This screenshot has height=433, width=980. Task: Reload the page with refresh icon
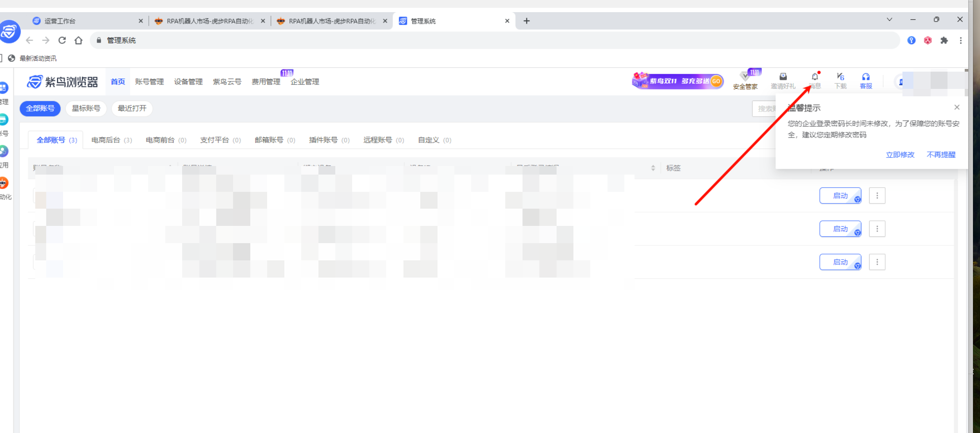(x=62, y=40)
